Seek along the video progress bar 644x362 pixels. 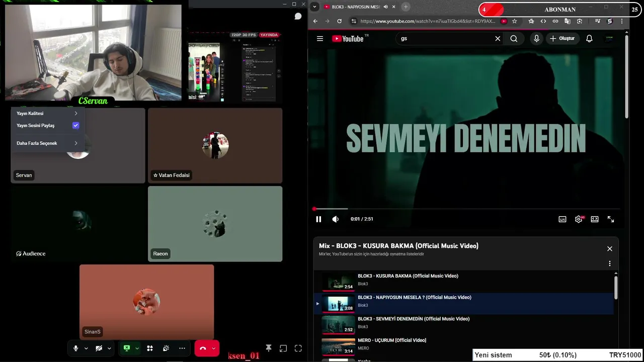[x=466, y=209]
